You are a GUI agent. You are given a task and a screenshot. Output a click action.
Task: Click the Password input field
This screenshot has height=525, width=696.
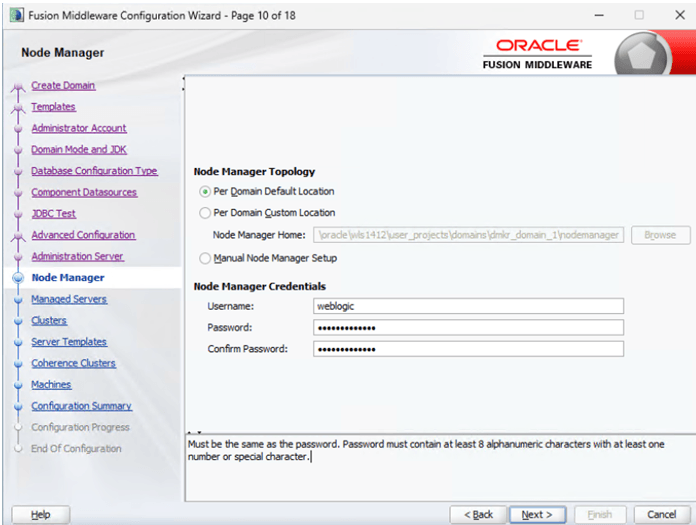click(468, 328)
